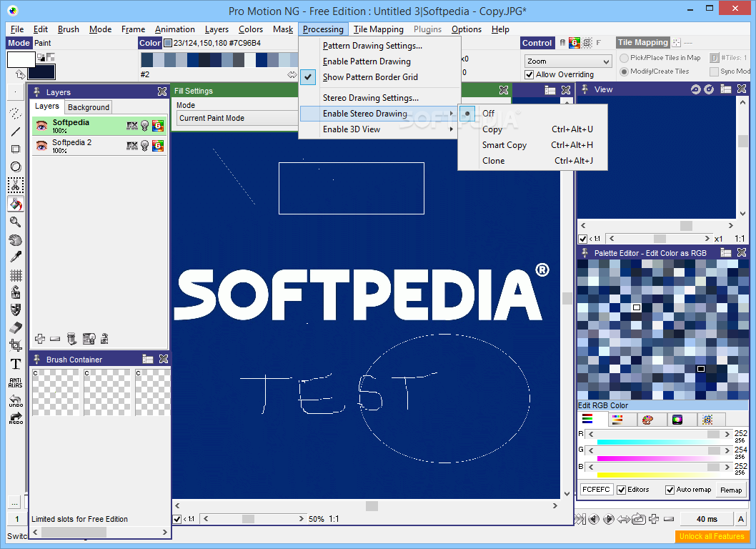Screen dimensions: 756x549
Task: Click Unlock all Features button
Action: (712, 536)
